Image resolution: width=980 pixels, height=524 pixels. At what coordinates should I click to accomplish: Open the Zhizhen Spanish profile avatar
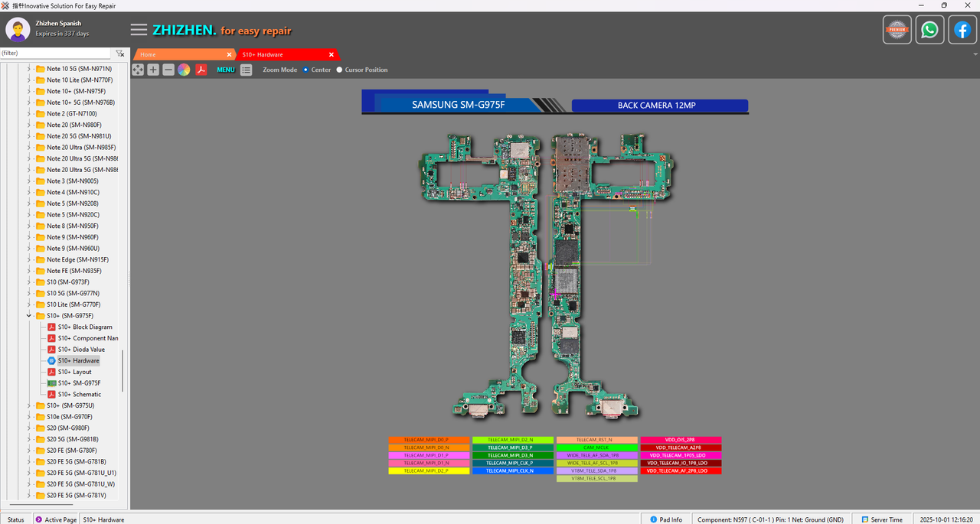pos(18,30)
